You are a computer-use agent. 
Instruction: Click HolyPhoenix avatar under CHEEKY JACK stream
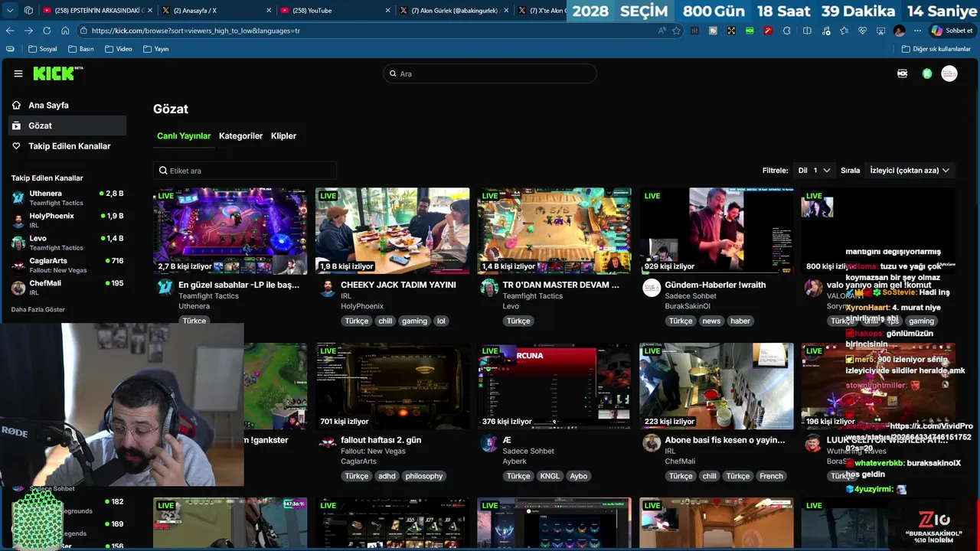327,287
